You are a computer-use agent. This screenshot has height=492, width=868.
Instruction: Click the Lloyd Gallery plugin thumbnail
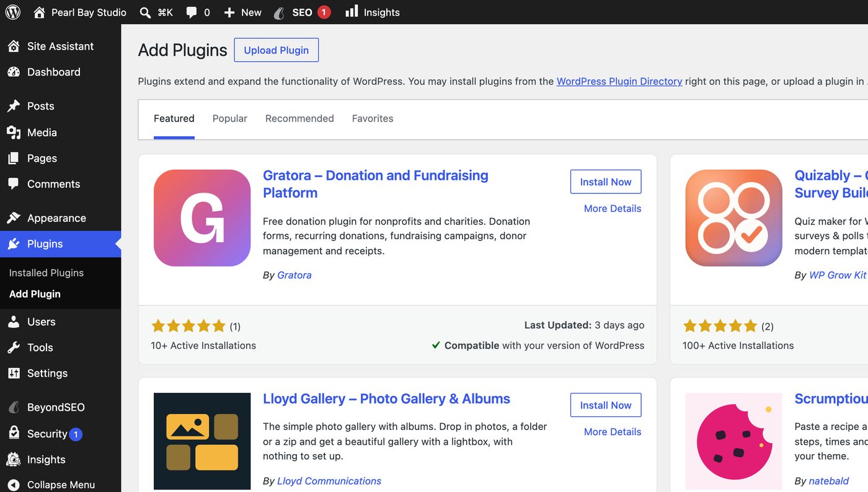tap(202, 441)
